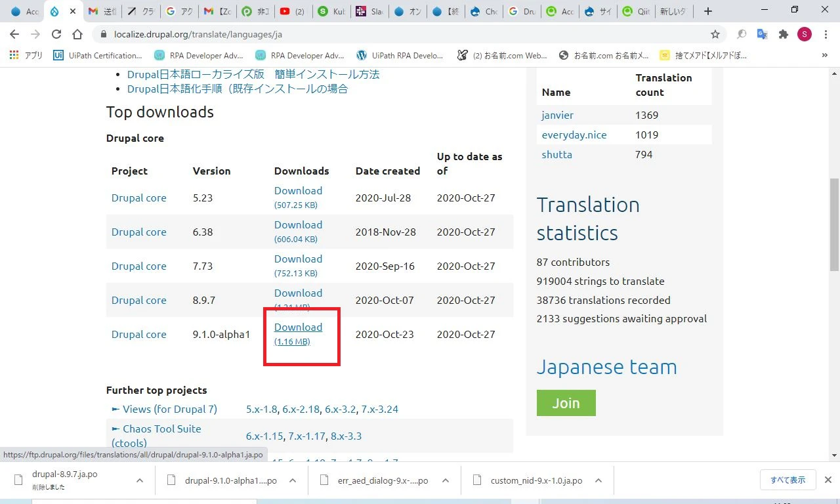The height and width of the screenshot is (504, 840).
Task: Download Drupal core 7.73 translation
Action: (x=298, y=259)
